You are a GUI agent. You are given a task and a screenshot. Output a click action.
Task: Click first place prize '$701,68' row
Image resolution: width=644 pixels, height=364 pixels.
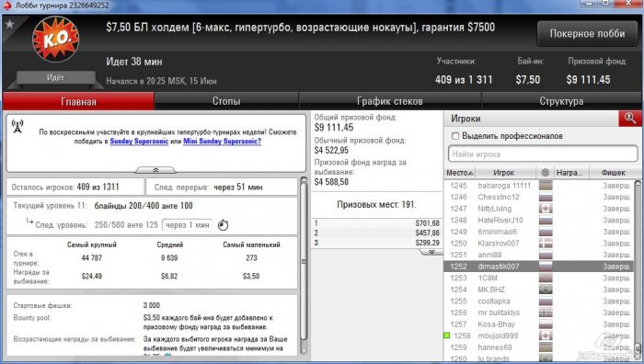[x=376, y=223]
